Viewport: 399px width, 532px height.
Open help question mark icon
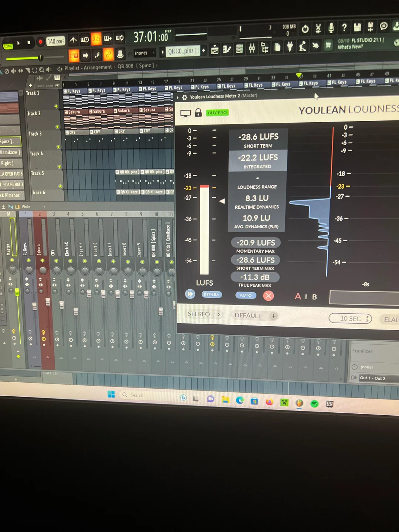point(344,27)
